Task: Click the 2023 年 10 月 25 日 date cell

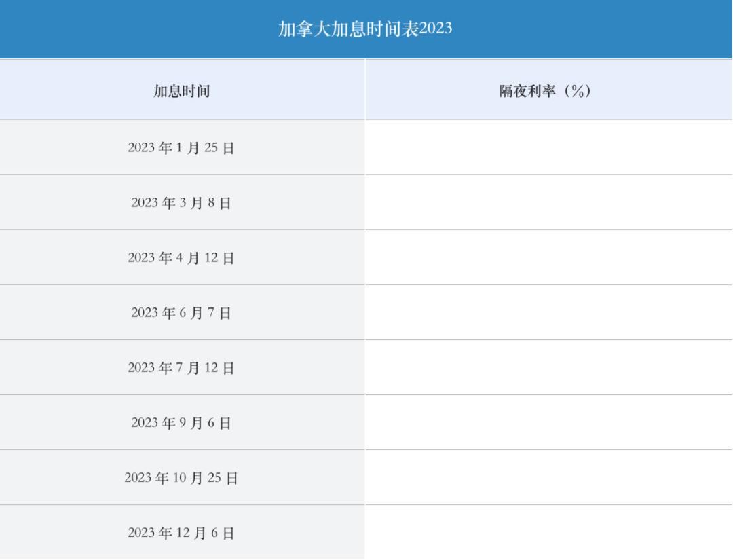Action: coord(183,478)
